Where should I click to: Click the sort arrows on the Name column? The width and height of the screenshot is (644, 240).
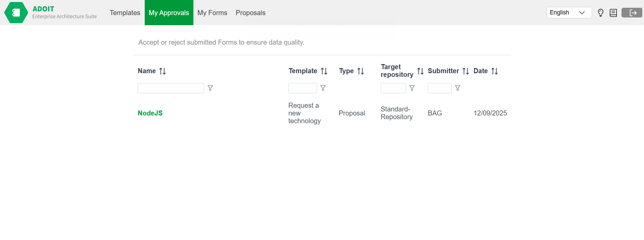162,71
